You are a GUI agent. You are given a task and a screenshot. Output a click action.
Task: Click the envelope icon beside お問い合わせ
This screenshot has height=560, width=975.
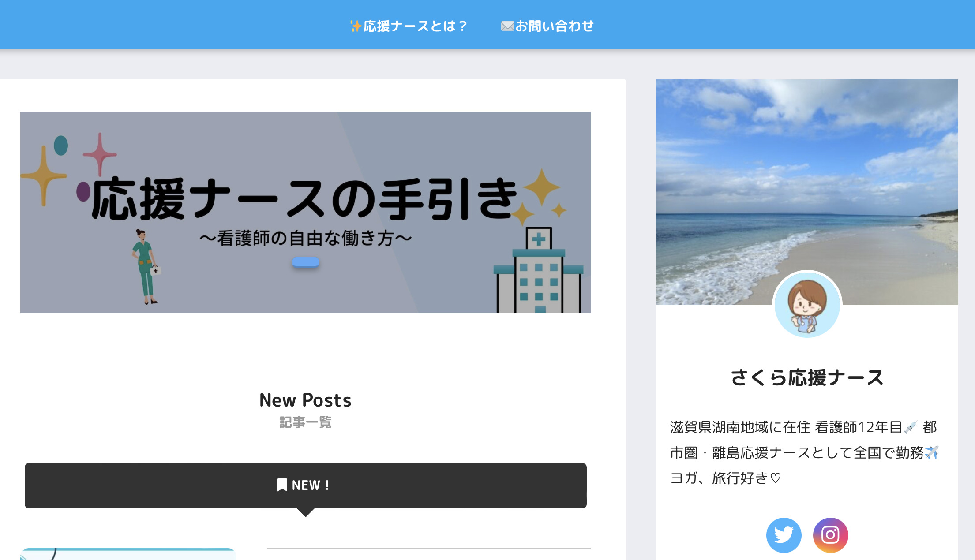pyautogui.click(x=507, y=26)
